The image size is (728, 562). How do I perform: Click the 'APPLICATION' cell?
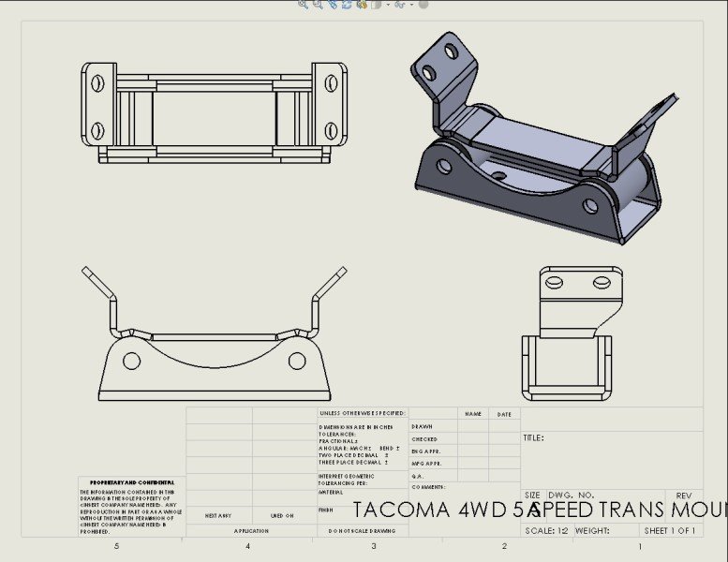251,530
